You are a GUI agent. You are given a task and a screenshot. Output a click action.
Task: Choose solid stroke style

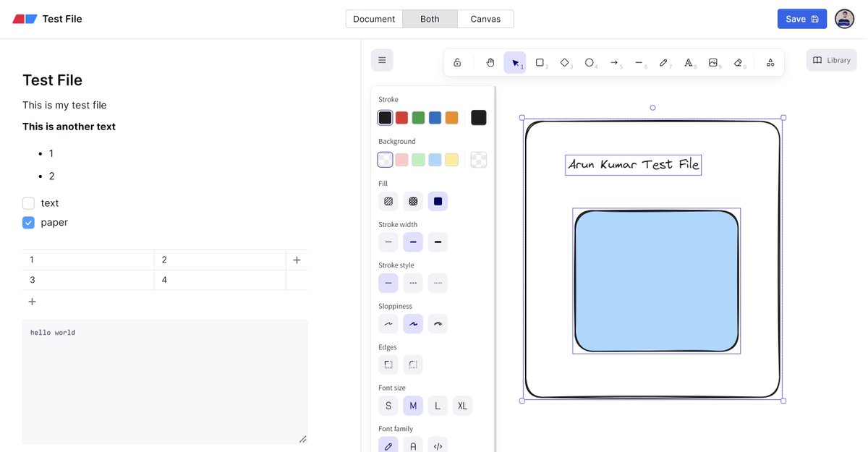tap(388, 283)
